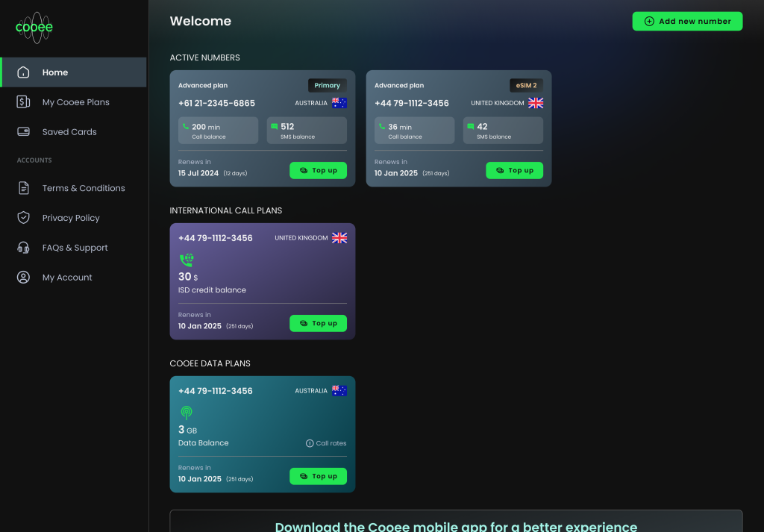Click the Saved Cards card icon
This screenshot has width=764, height=532.
point(23,132)
